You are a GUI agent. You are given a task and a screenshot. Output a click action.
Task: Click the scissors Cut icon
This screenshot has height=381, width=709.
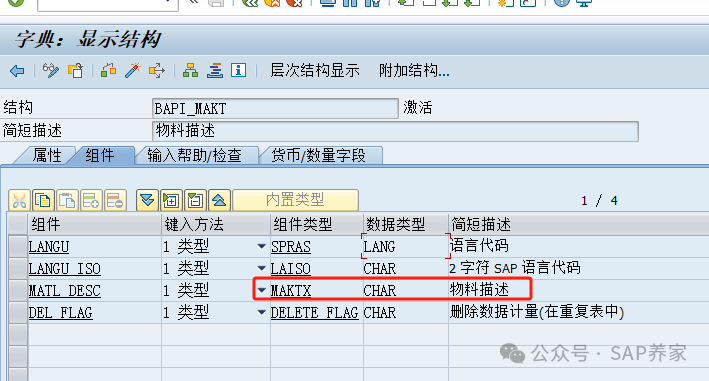pos(19,200)
